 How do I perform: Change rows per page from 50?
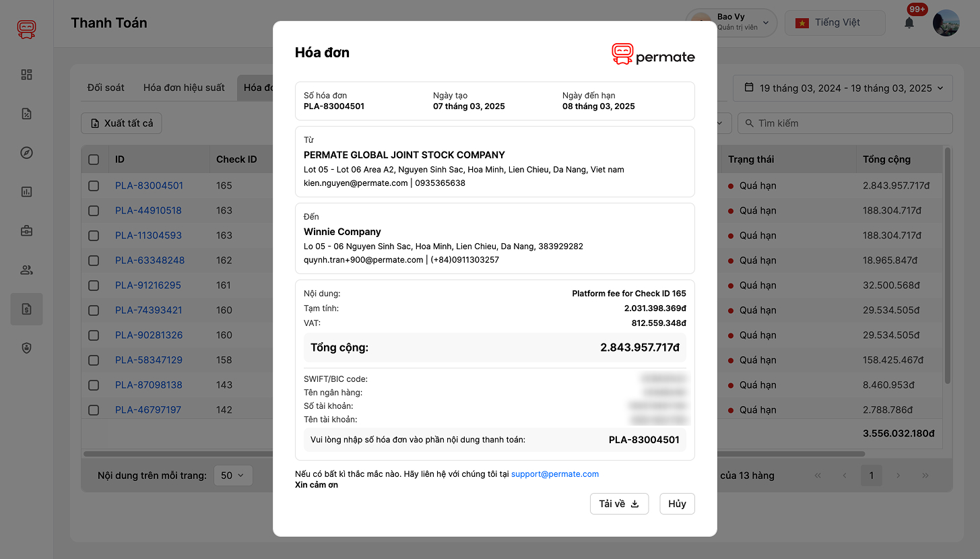(232, 475)
